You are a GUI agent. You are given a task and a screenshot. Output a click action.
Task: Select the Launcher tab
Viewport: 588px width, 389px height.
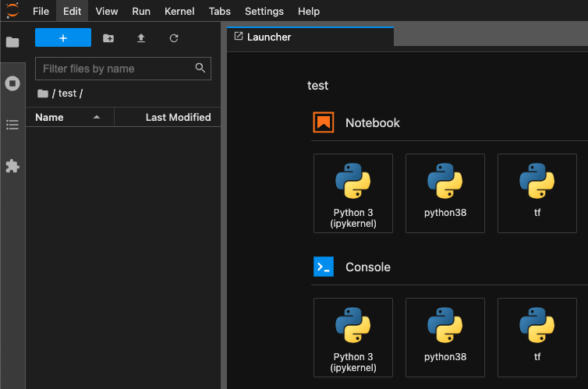pyautogui.click(x=310, y=37)
